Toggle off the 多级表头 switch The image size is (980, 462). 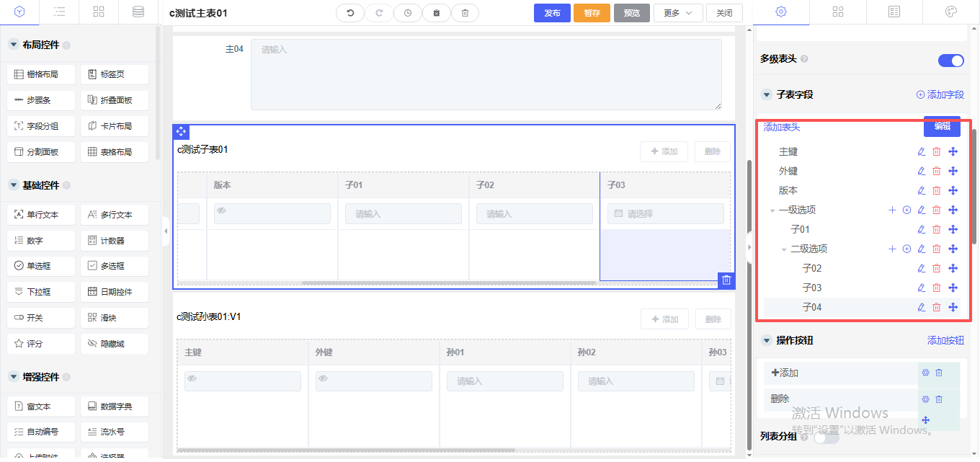tap(950, 61)
